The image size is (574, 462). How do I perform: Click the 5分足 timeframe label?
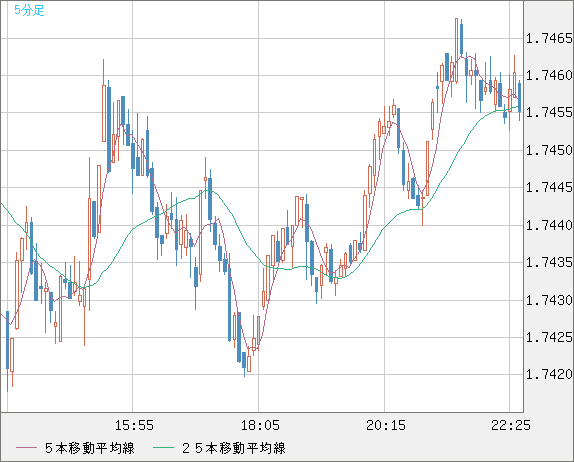pos(29,10)
